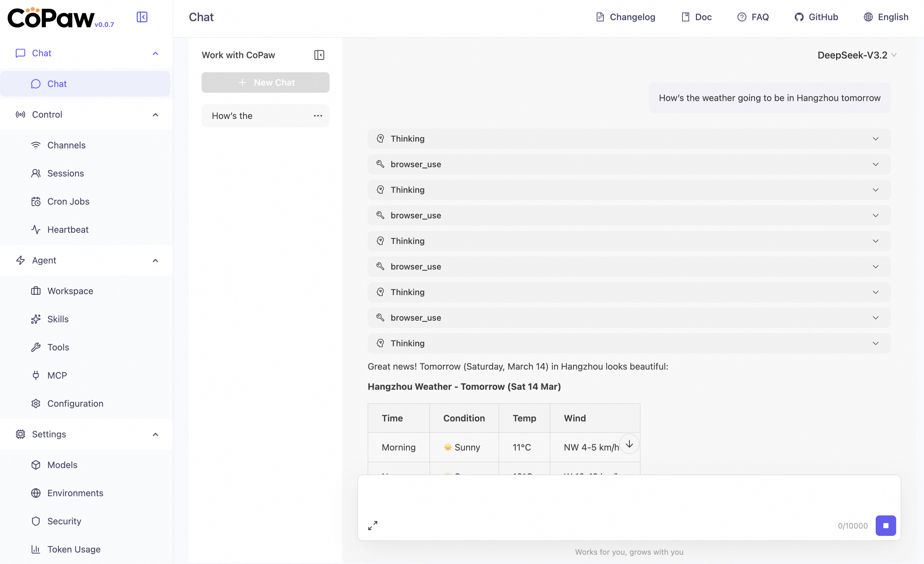Expand the message input box
924x564 pixels.
pos(372,525)
